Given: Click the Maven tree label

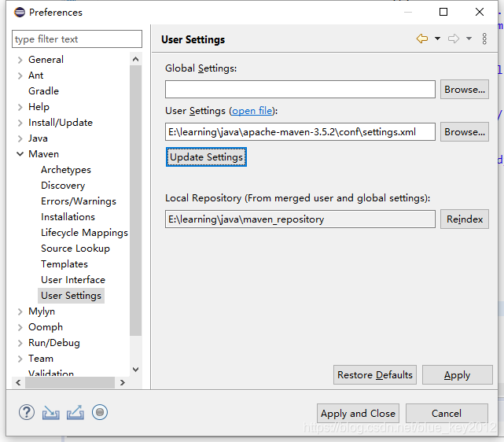Looking at the screenshot, I should click(x=43, y=154).
